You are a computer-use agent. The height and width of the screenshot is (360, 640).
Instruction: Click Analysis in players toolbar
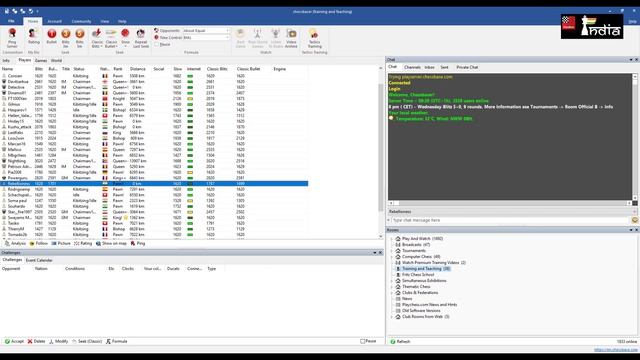(x=15, y=243)
